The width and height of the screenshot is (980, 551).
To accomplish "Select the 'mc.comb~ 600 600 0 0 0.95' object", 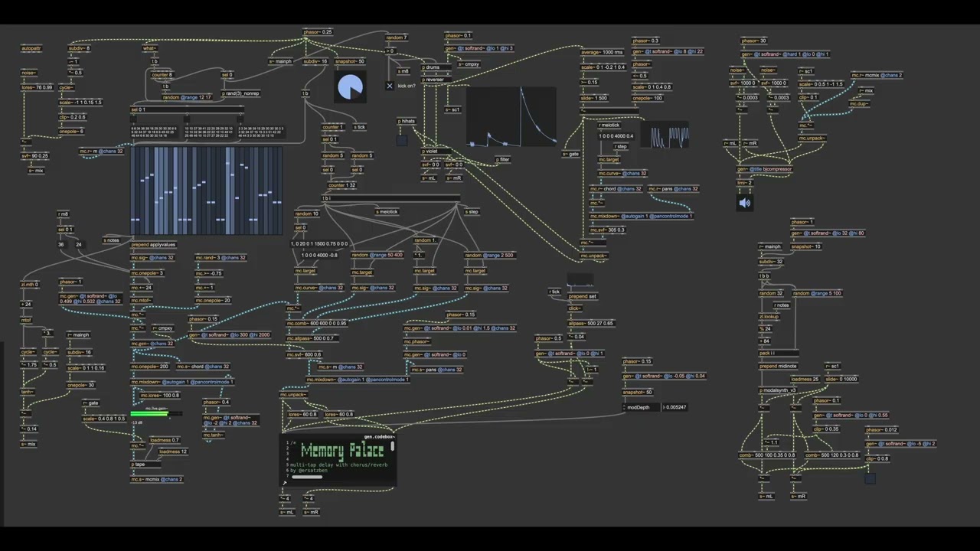I will click(x=316, y=324).
